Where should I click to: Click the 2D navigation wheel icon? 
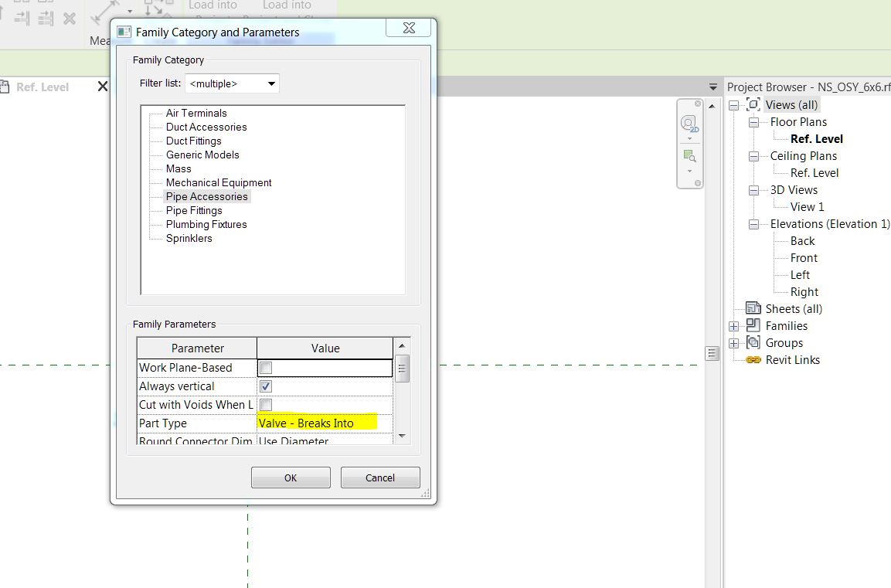click(689, 124)
